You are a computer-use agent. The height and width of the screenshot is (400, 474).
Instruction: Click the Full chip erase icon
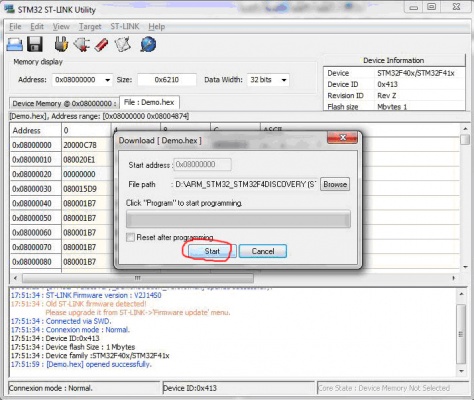[x=101, y=45]
